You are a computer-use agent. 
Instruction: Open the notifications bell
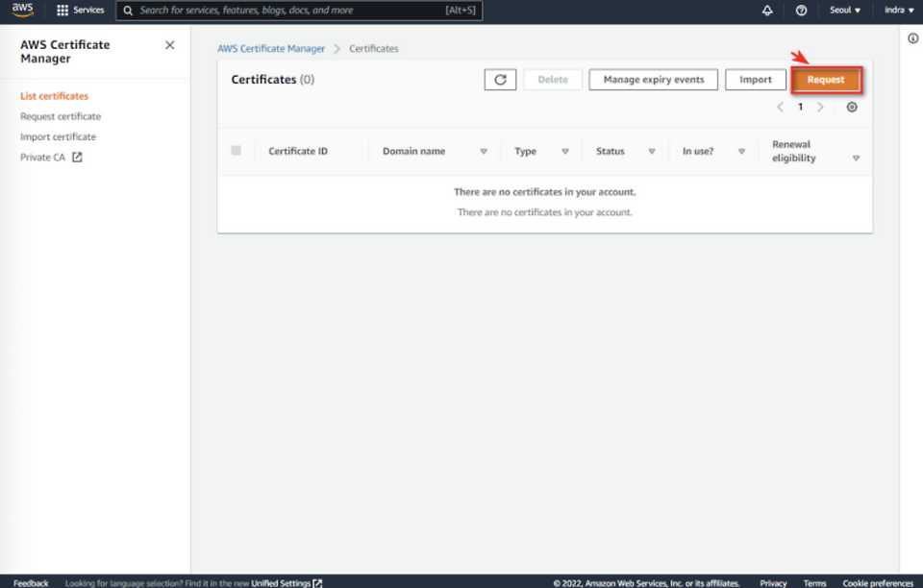pyautogui.click(x=767, y=10)
